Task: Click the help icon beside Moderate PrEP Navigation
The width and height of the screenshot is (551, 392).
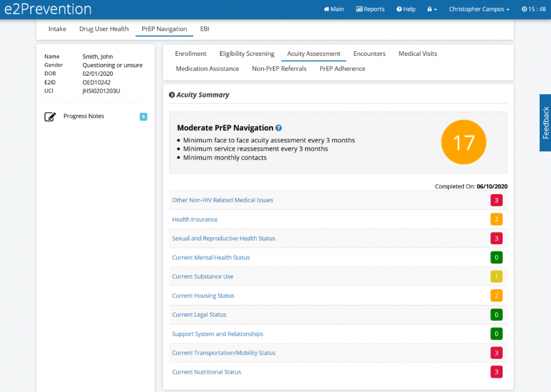Action: tap(279, 128)
